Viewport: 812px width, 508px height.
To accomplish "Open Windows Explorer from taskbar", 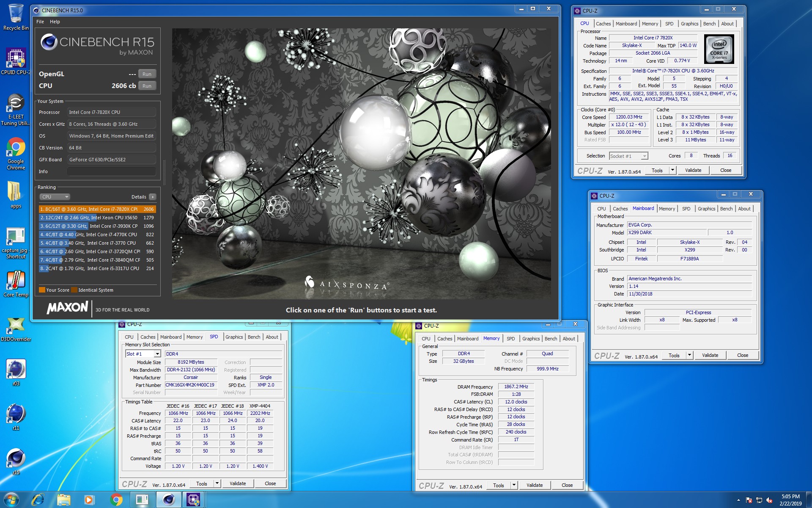I will 64,500.
